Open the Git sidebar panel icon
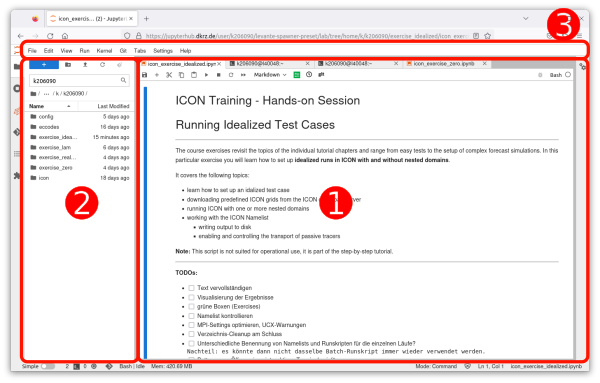This screenshot has height=383, width=600. tap(17, 132)
